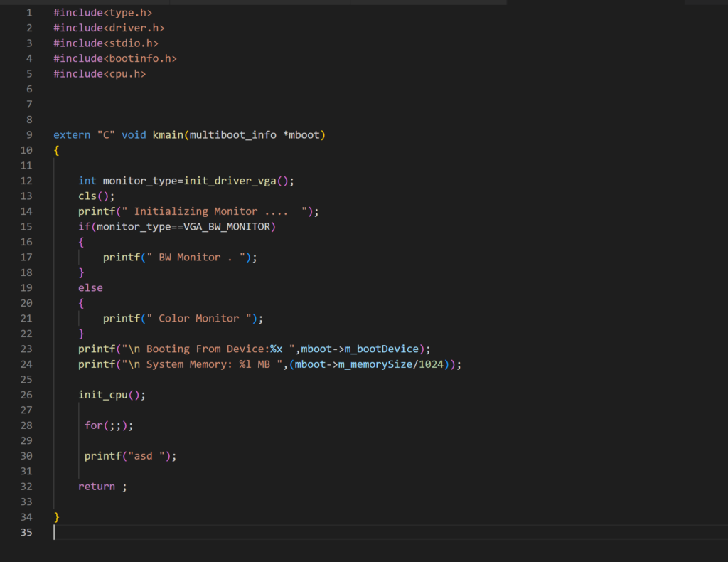Click the else keyword

tap(90, 288)
